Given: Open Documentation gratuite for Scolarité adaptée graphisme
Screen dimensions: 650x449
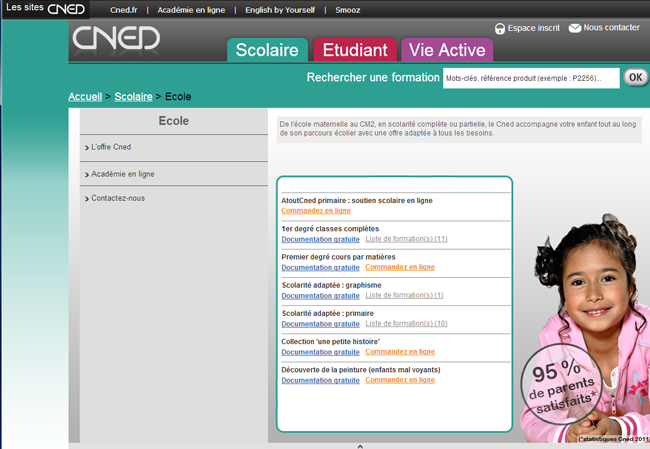Looking at the screenshot, I should 320,296.
